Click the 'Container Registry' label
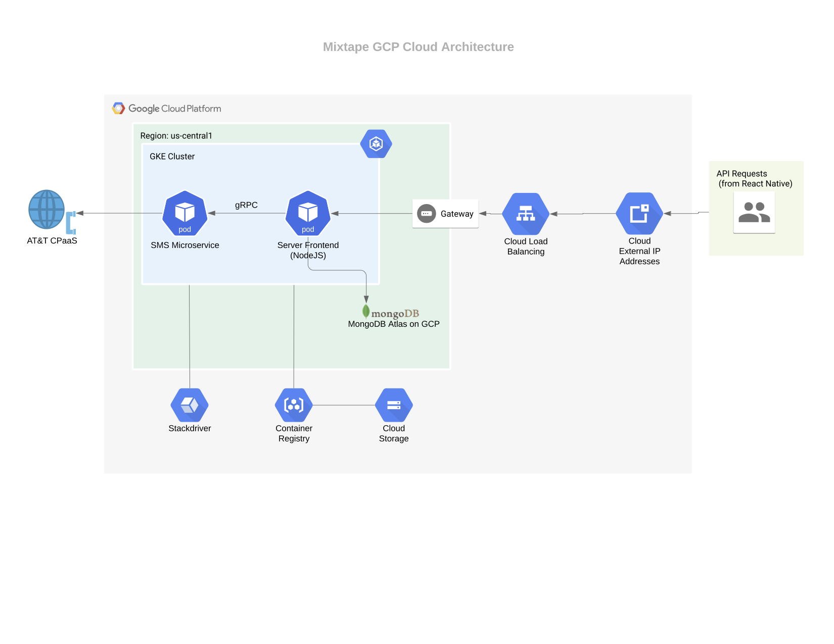The image size is (834, 644). tap(294, 433)
